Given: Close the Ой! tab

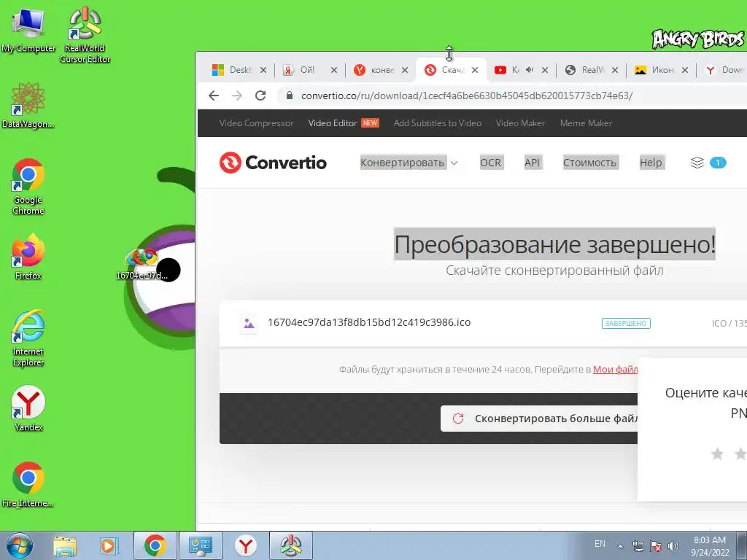Looking at the screenshot, I should click(x=334, y=70).
